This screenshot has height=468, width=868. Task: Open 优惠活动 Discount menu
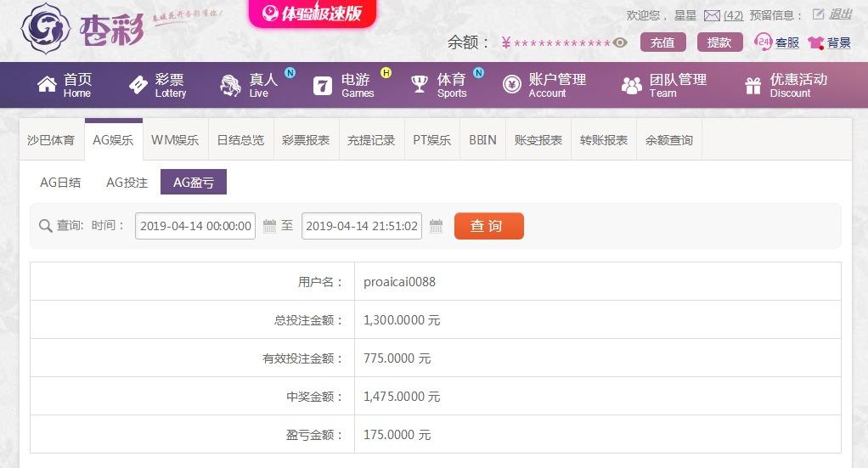click(x=786, y=85)
